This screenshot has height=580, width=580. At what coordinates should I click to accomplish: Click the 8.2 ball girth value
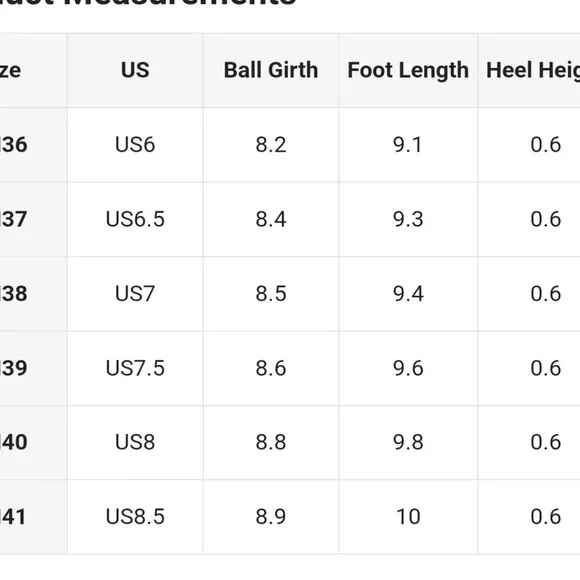tap(271, 144)
